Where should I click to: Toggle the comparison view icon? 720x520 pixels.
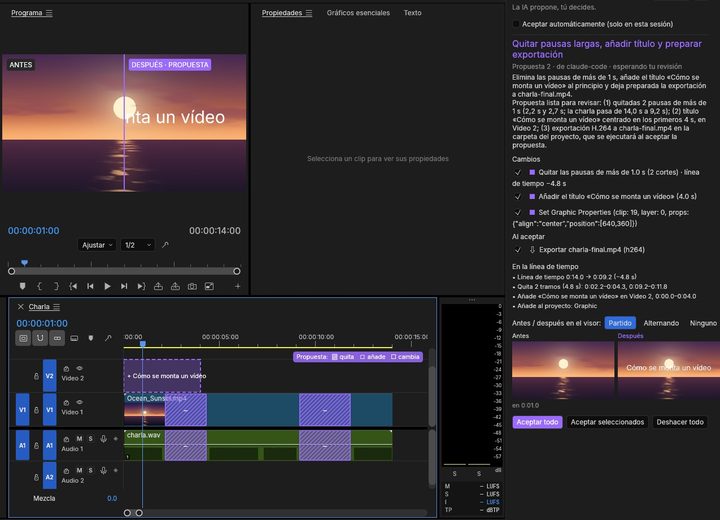point(209,286)
